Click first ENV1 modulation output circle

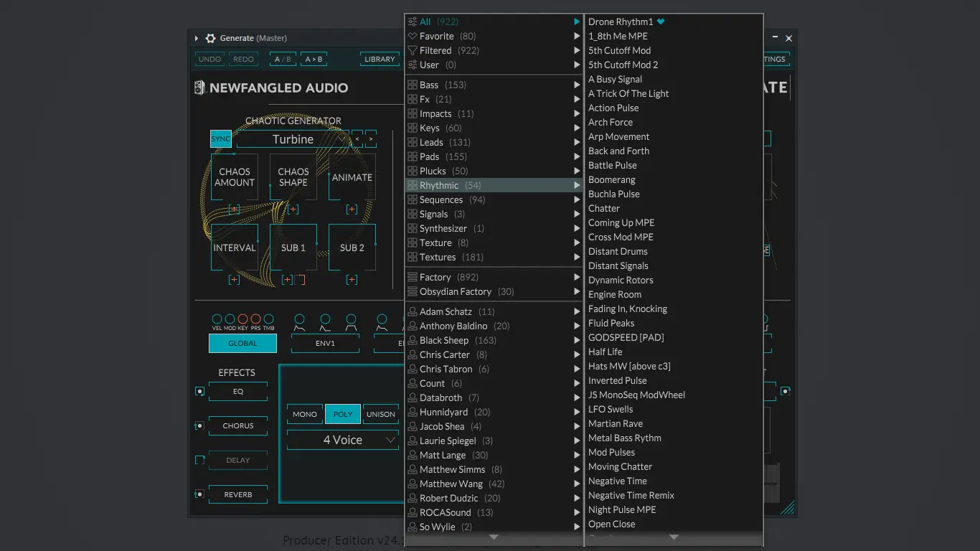[x=299, y=319]
